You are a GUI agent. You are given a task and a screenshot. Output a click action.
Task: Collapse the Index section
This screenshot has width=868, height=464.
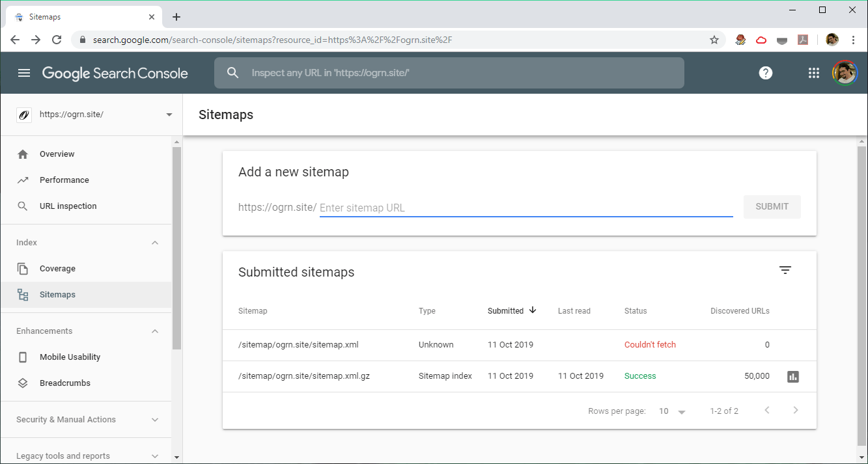click(x=155, y=243)
